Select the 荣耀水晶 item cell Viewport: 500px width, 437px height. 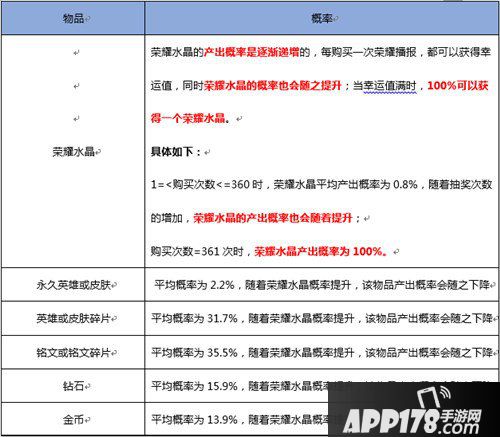73,152
